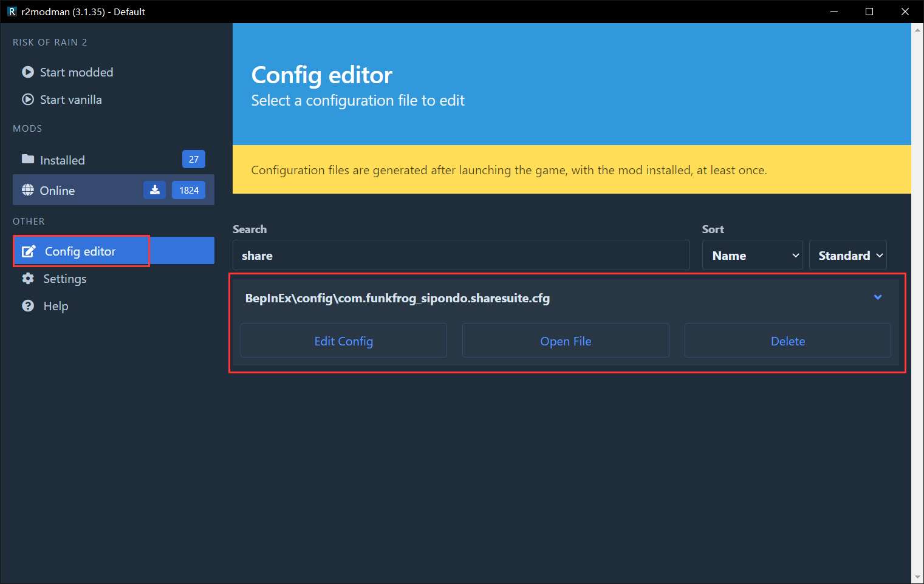Click the Start vanilla play icon
This screenshot has width=924, height=584.
pyautogui.click(x=28, y=100)
